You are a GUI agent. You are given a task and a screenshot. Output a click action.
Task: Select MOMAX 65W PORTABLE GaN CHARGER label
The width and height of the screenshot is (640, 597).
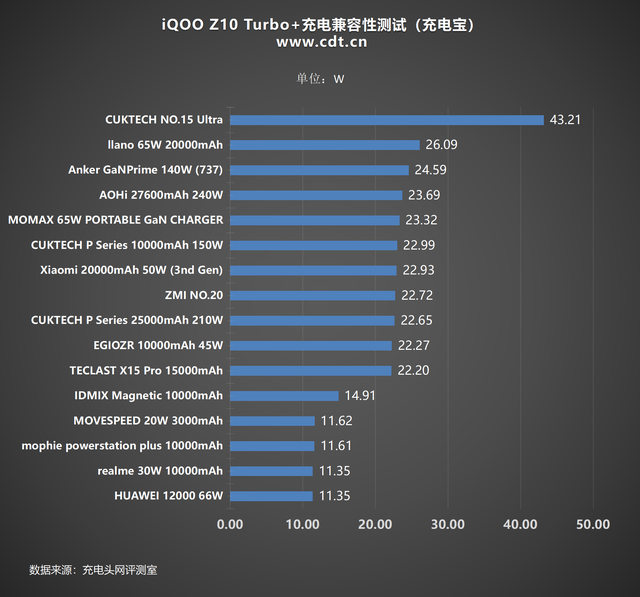pyautogui.click(x=116, y=220)
